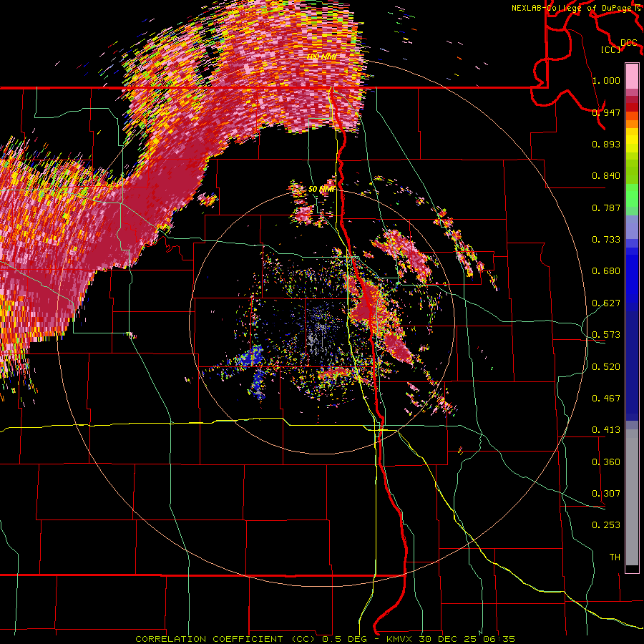Image resolution: width=644 pixels, height=644 pixels.
Task: Select the 0.573 legend value
Action: (x=606, y=335)
